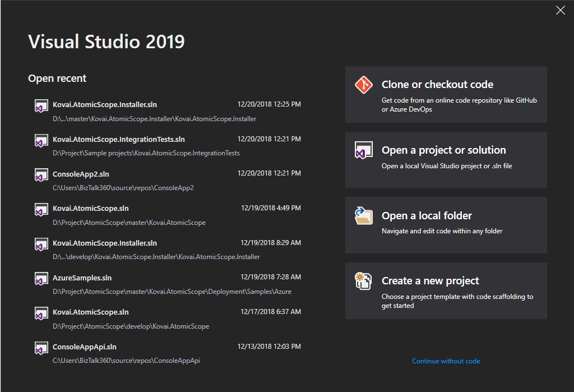Image resolution: width=574 pixels, height=392 pixels.
Task: Click the path D:\Project\AtomicScope\master\Kovai.AtomicScope
Action: 129,223
